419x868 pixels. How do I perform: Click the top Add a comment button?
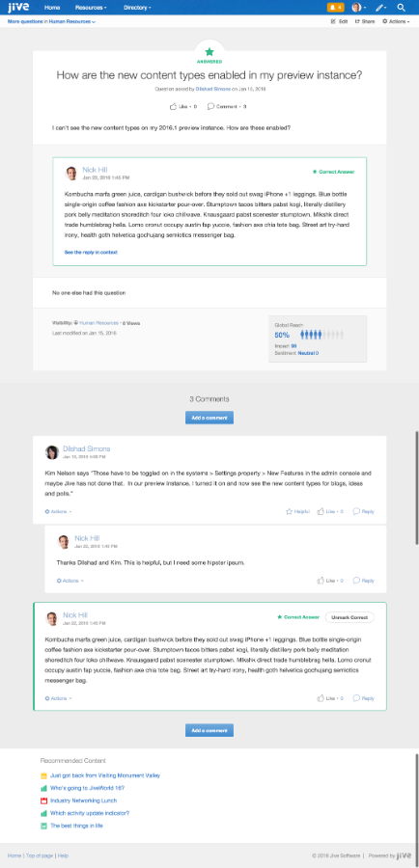209,418
